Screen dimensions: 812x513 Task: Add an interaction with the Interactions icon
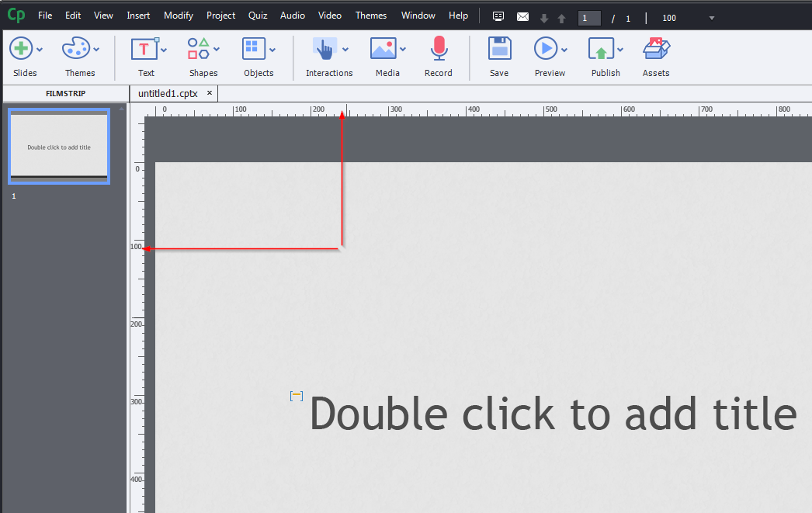[x=325, y=49]
